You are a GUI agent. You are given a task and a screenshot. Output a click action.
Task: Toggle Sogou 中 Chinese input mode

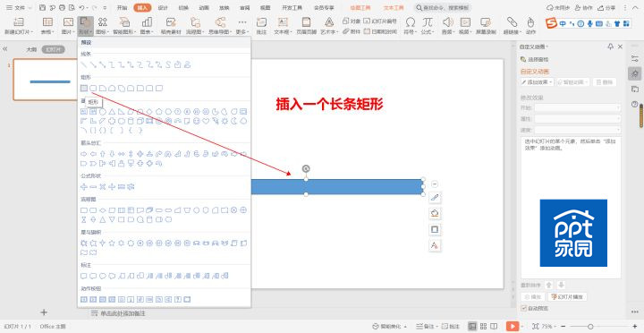(563, 23)
